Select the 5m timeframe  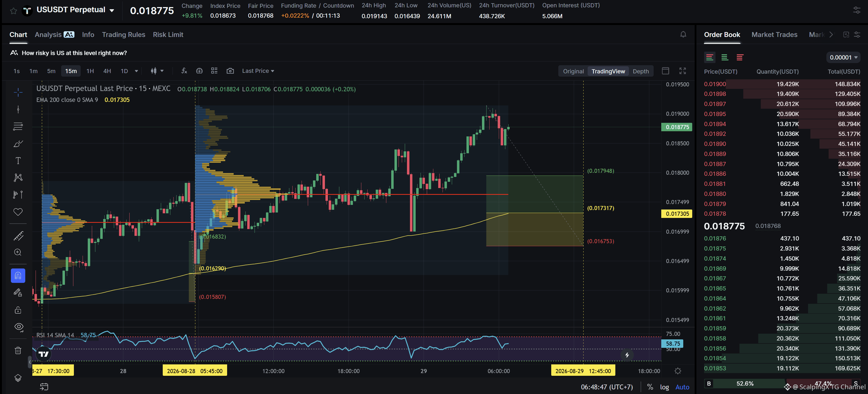point(51,71)
